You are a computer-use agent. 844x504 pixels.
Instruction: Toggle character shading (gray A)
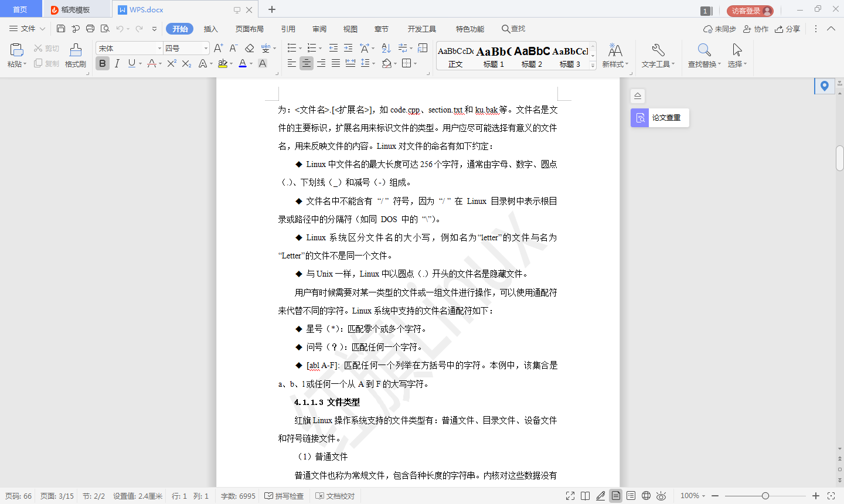(263, 63)
